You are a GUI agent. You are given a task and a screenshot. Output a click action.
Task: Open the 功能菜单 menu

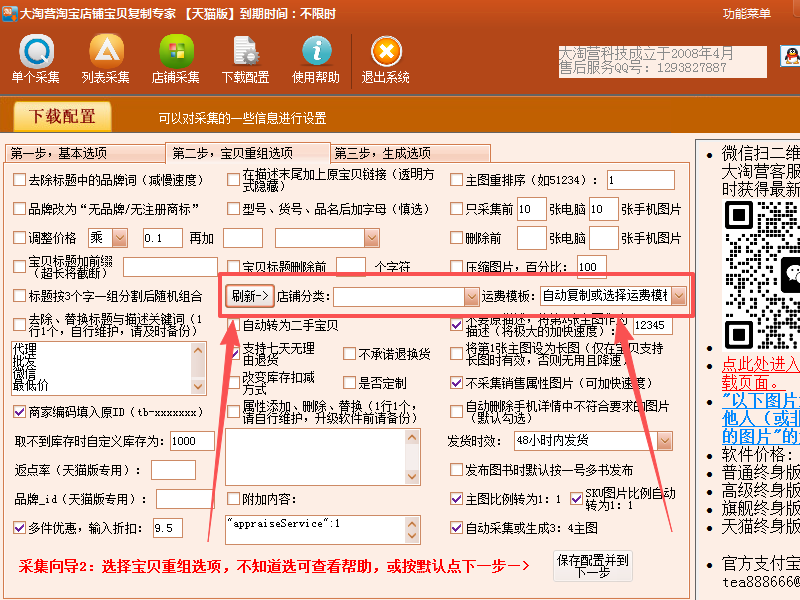746,14
